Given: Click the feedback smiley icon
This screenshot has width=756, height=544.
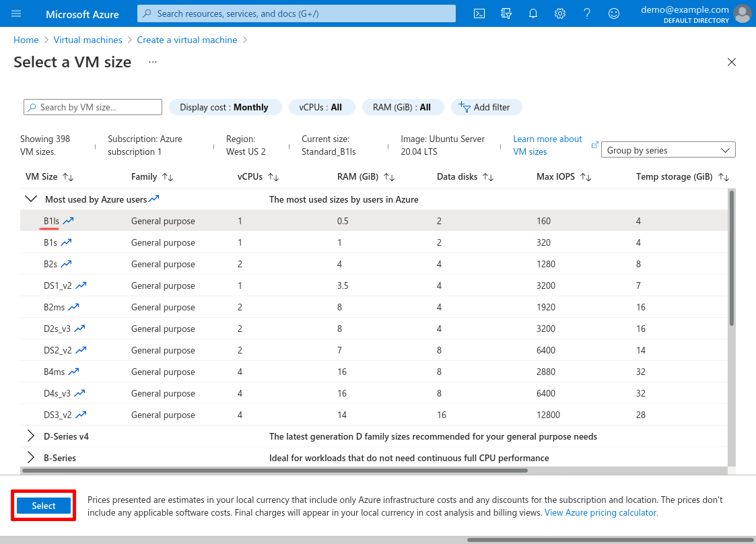Looking at the screenshot, I should 614,13.
